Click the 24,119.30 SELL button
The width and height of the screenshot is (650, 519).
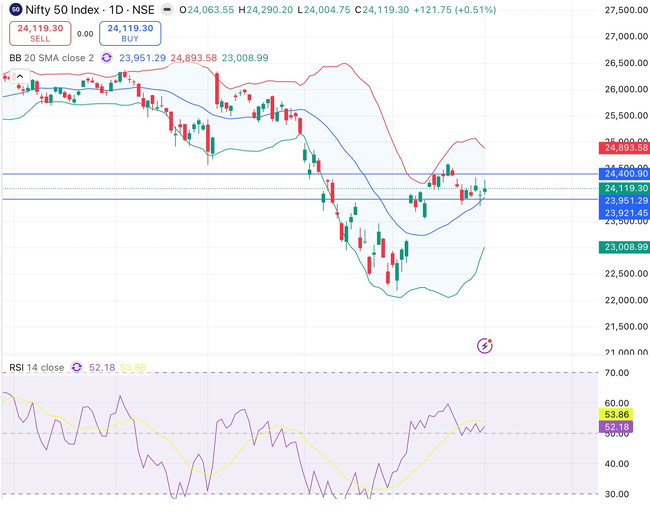(x=40, y=34)
